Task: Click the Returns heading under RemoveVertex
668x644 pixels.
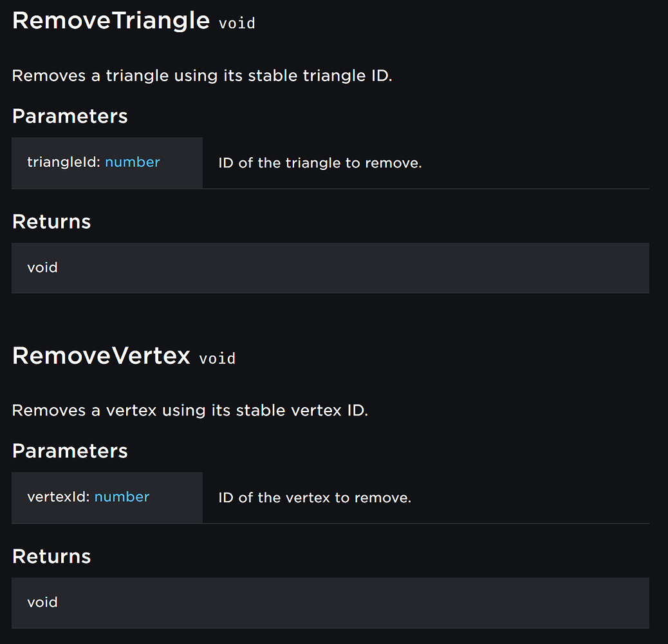Action: [x=51, y=556]
